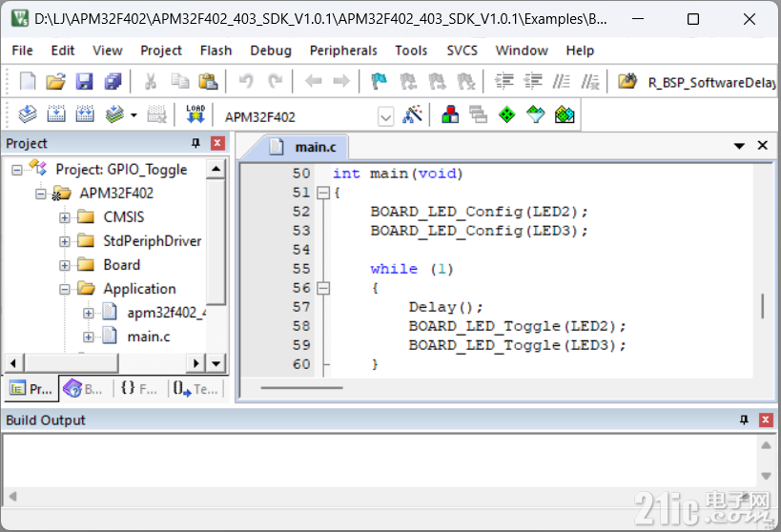This screenshot has width=781, height=532.
Task: Click the Find in Files icon
Action: (x=627, y=81)
